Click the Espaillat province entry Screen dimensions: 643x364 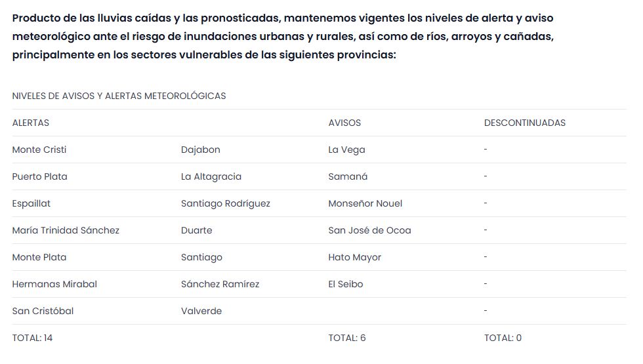point(31,203)
